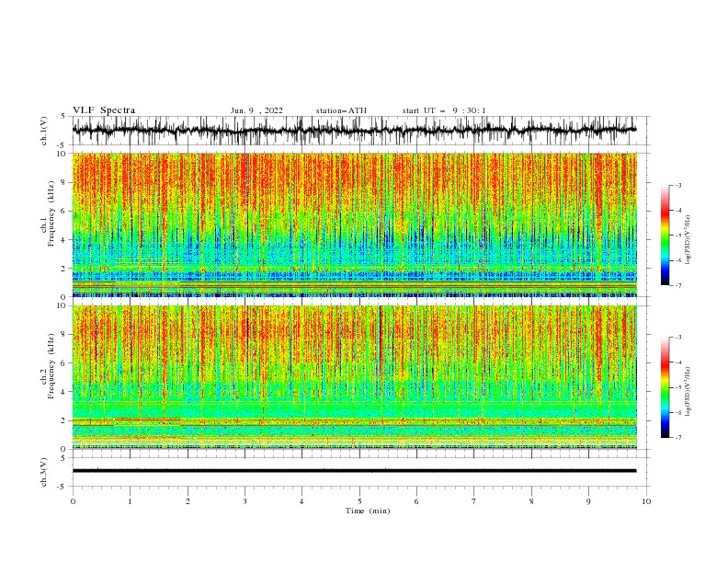Click the "1" tick on the time axis
The height and width of the screenshot is (563, 728).
(130, 501)
